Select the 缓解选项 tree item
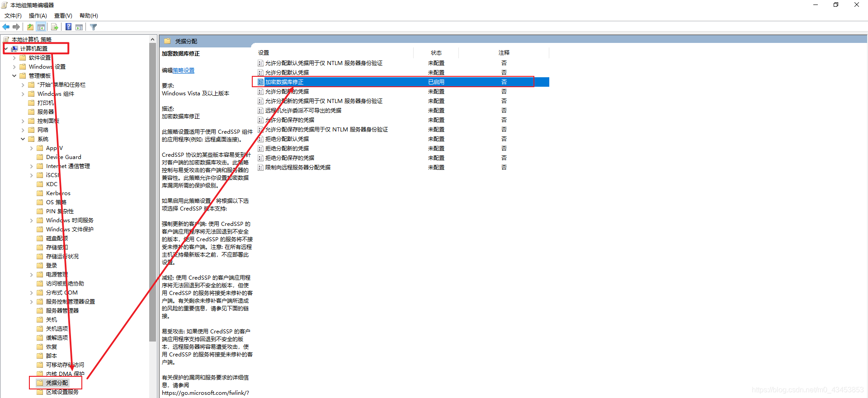The height and width of the screenshot is (398, 868). coord(57,338)
